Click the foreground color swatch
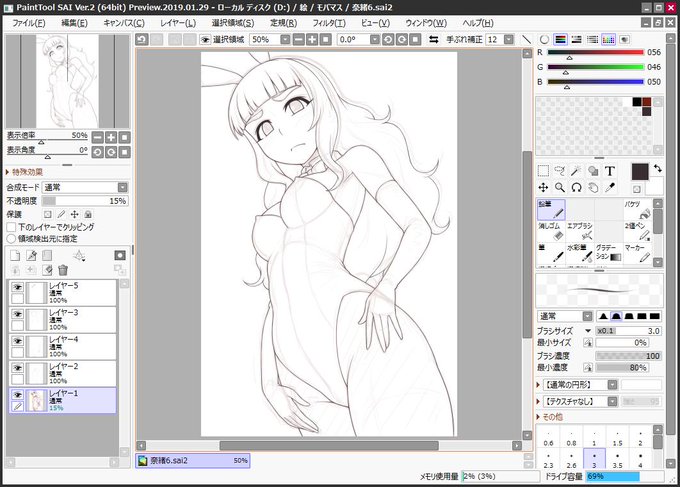 (640, 171)
